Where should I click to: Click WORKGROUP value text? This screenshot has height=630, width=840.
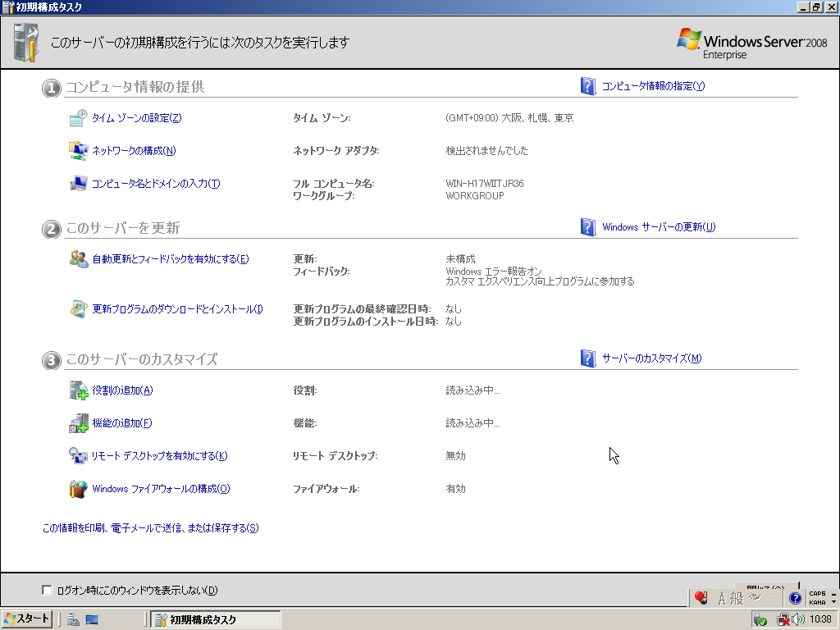coord(475,196)
